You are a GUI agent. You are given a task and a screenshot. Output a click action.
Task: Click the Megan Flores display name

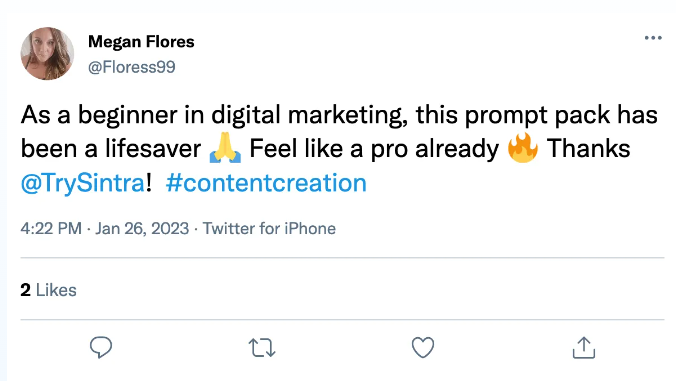point(141,42)
